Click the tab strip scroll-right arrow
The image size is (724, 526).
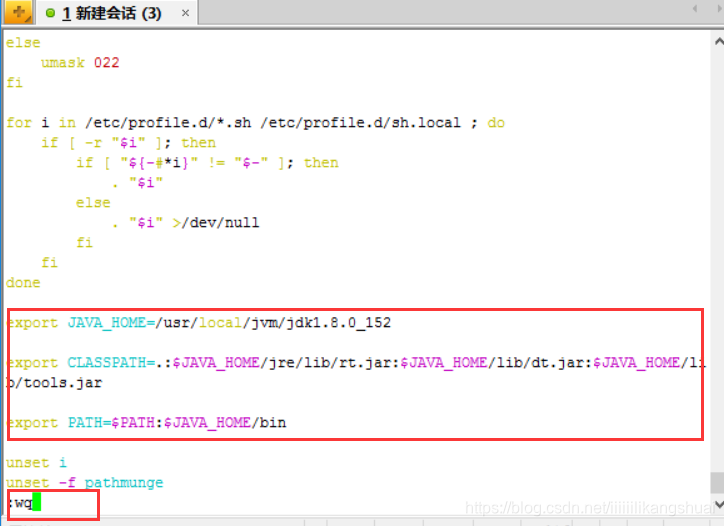[x=719, y=9]
